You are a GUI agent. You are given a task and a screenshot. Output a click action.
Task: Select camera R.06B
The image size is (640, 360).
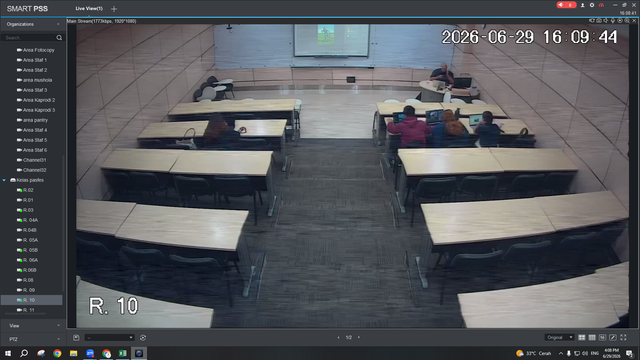(x=27, y=270)
